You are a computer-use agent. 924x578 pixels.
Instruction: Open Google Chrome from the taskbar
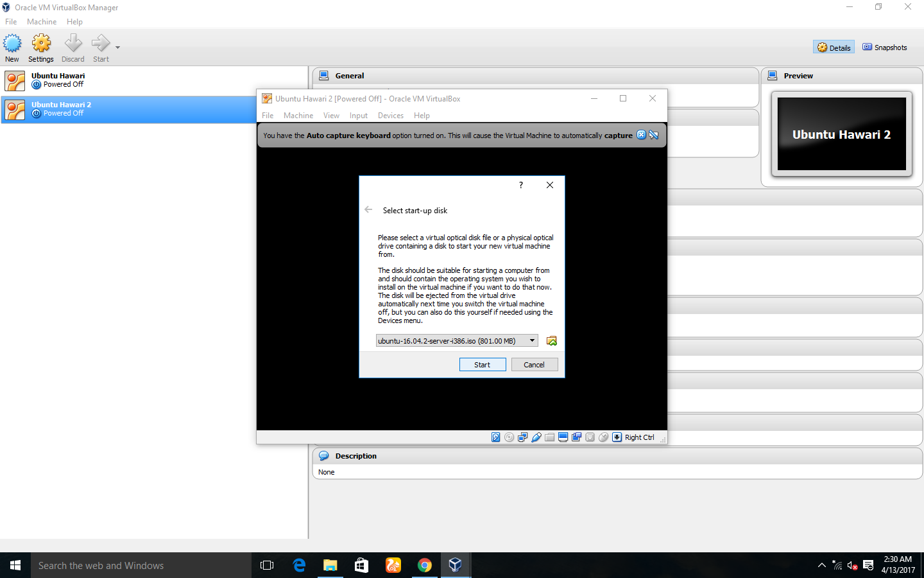(x=424, y=565)
